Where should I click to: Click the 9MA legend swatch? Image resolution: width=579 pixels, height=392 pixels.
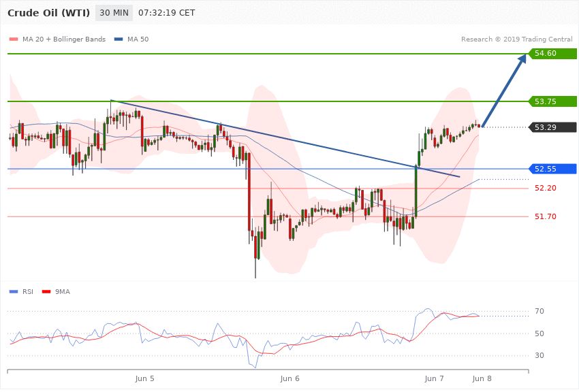click(x=46, y=292)
